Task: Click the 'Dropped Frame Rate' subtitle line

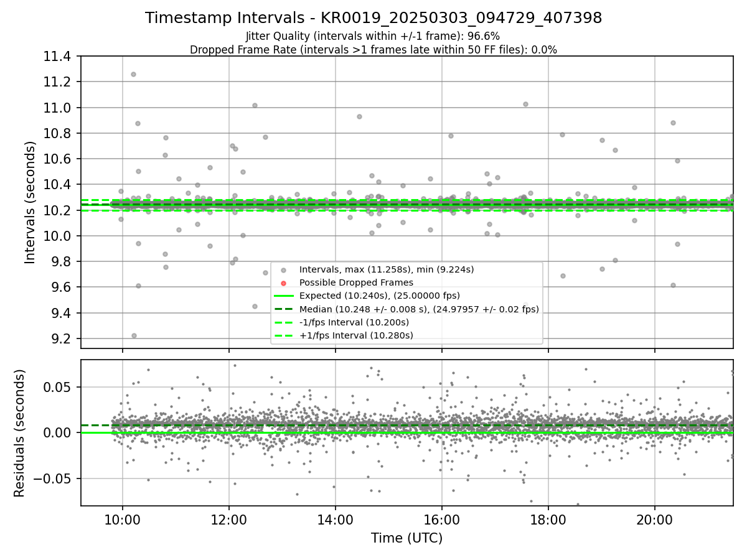Action: point(374,50)
